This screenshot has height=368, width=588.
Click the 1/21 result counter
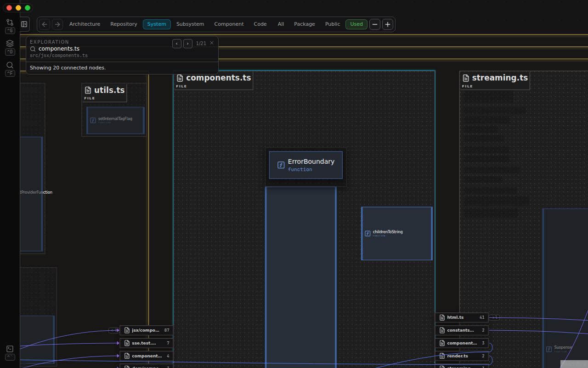[x=201, y=43]
